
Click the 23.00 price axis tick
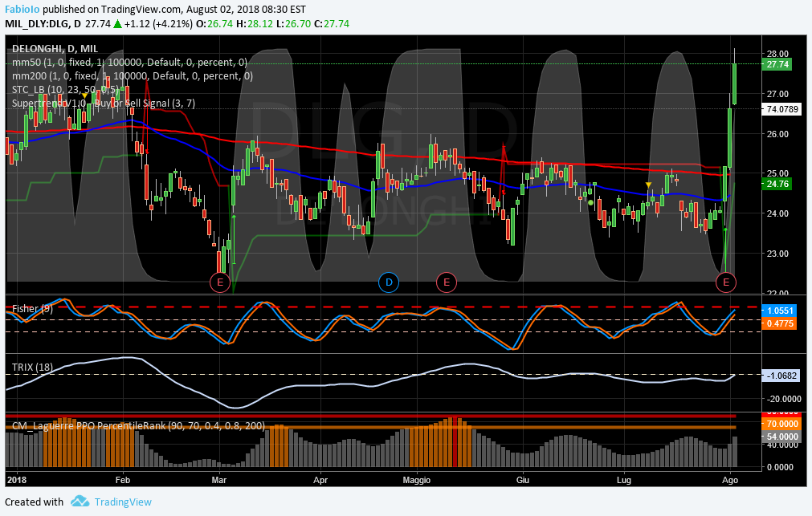pos(777,254)
